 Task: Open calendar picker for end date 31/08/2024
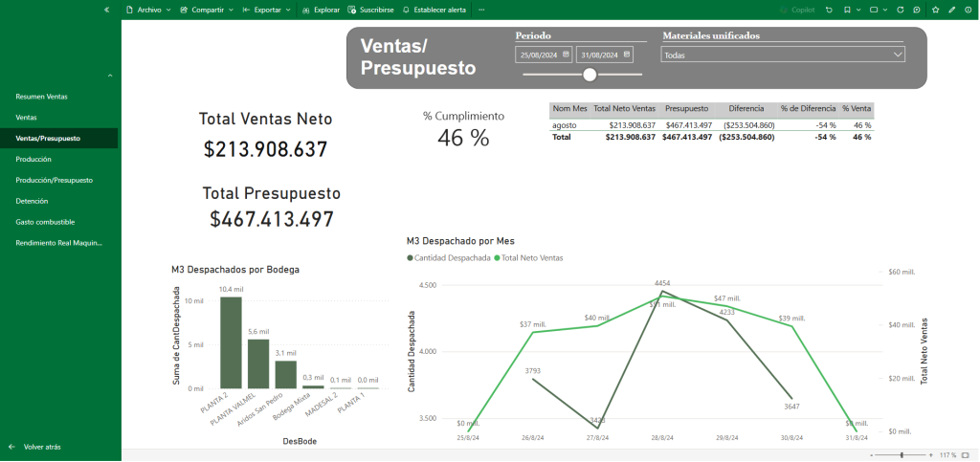coord(626,55)
